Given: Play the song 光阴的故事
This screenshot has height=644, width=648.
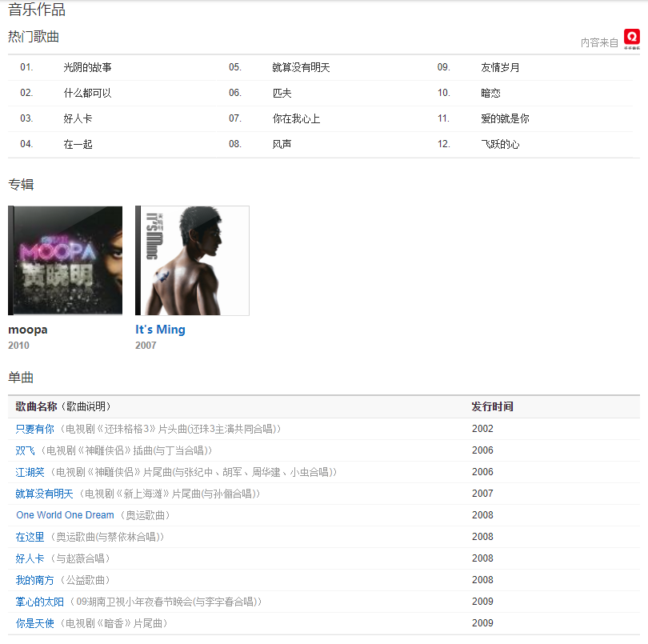Looking at the screenshot, I should tap(87, 67).
